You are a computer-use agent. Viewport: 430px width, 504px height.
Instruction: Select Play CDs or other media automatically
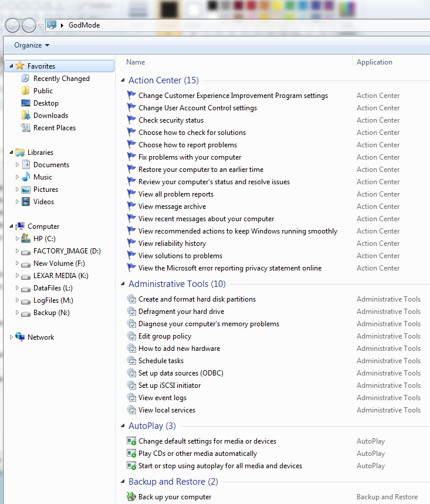(198, 454)
